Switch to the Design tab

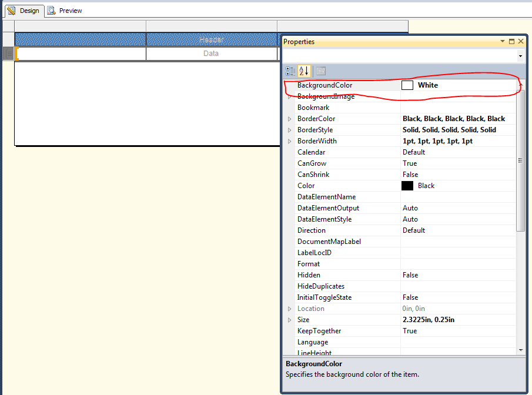coord(25,11)
